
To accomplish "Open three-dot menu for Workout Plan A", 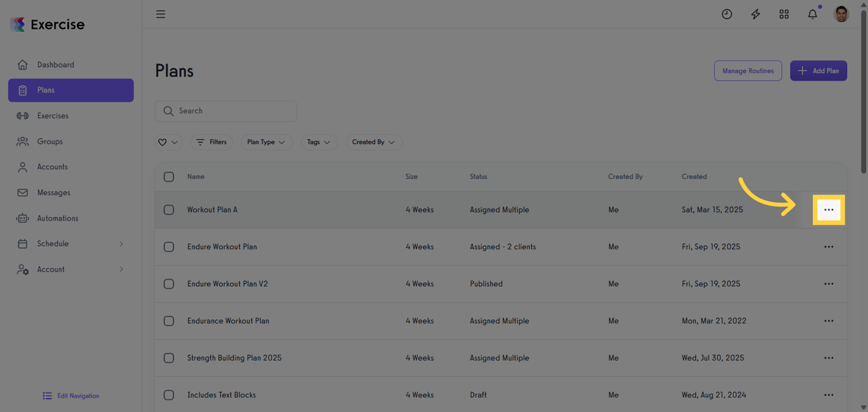I will (829, 210).
